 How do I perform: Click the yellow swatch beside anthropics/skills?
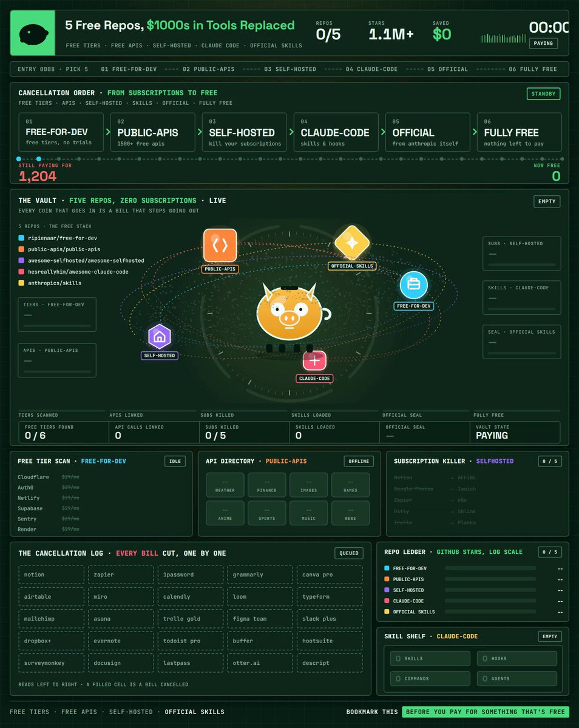21,283
